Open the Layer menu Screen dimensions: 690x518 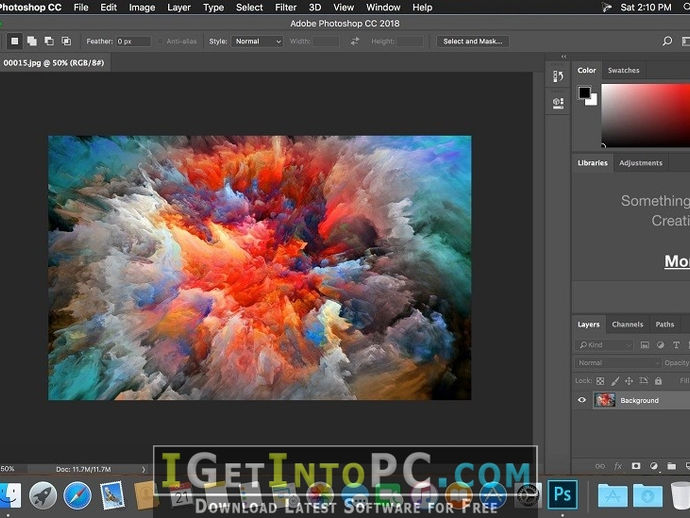[x=179, y=7]
